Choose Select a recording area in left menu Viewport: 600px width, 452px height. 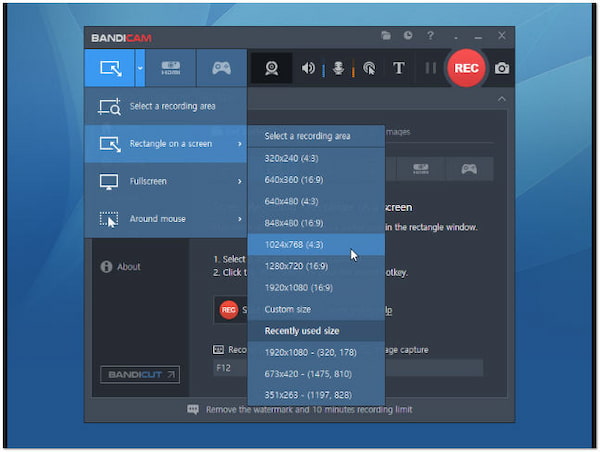click(166, 106)
